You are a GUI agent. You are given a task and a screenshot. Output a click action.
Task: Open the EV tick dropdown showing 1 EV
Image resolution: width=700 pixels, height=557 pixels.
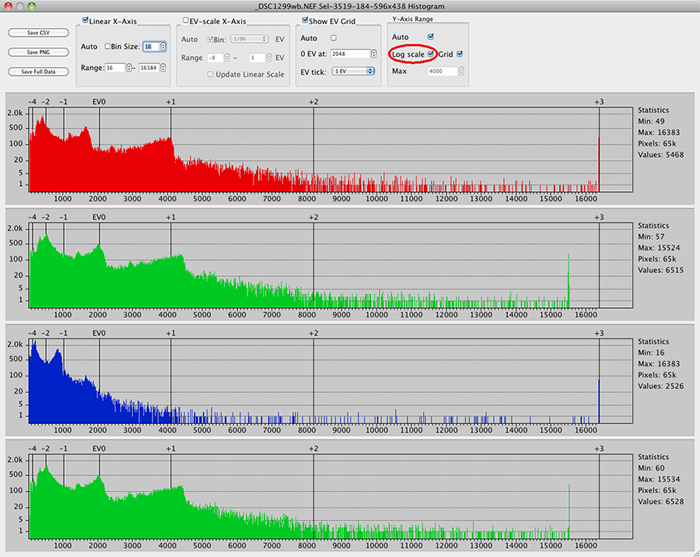pos(353,71)
